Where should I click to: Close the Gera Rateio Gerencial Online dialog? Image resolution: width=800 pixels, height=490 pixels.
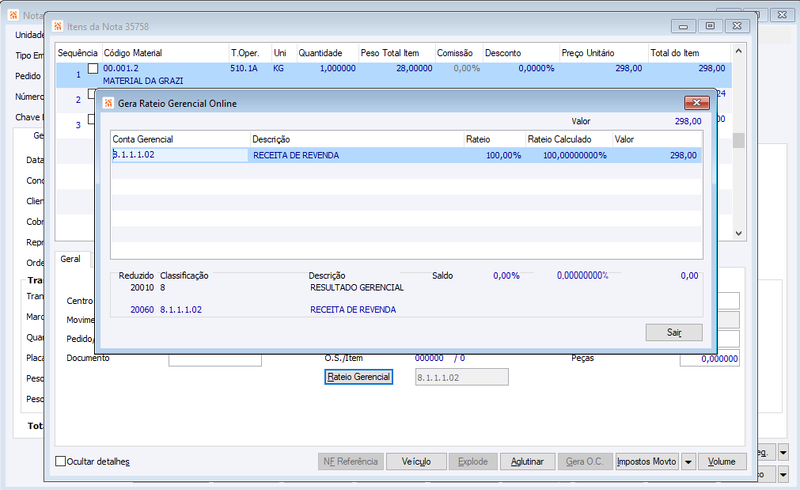point(696,103)
